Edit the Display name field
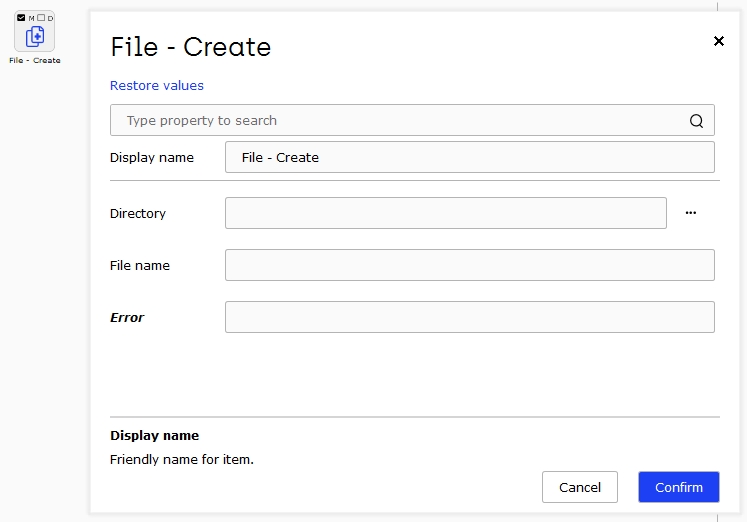The image size is (747, 522). tap(470, 157)
